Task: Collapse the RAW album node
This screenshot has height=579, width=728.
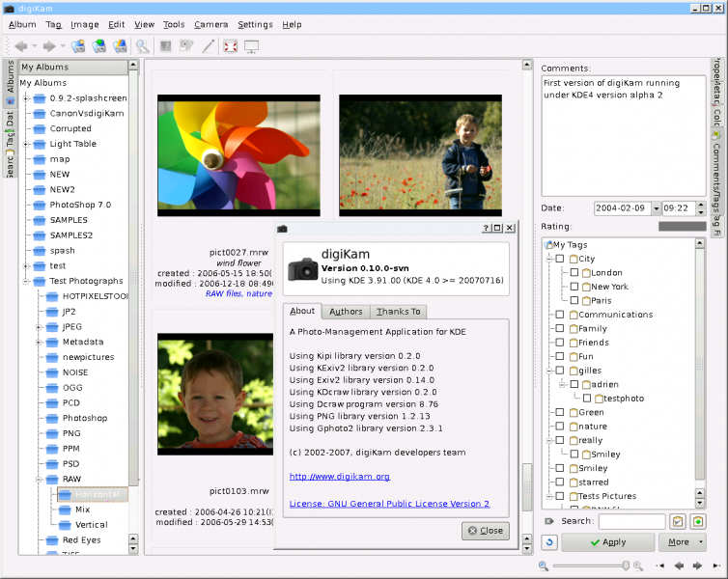Action: (x=39, y=480)
